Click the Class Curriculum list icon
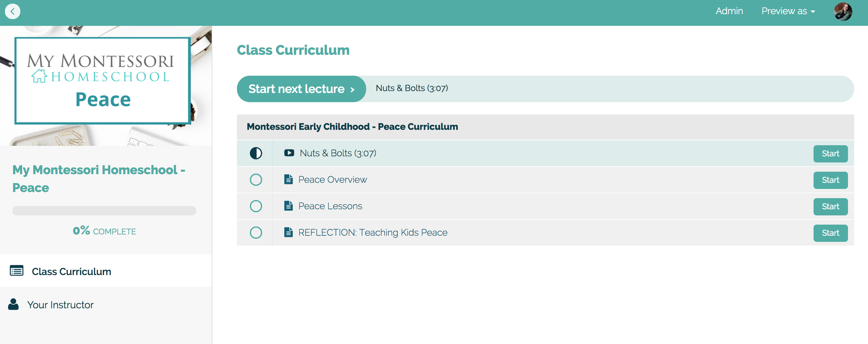Screen dimensions: 868x344 (x=17, y=271)
